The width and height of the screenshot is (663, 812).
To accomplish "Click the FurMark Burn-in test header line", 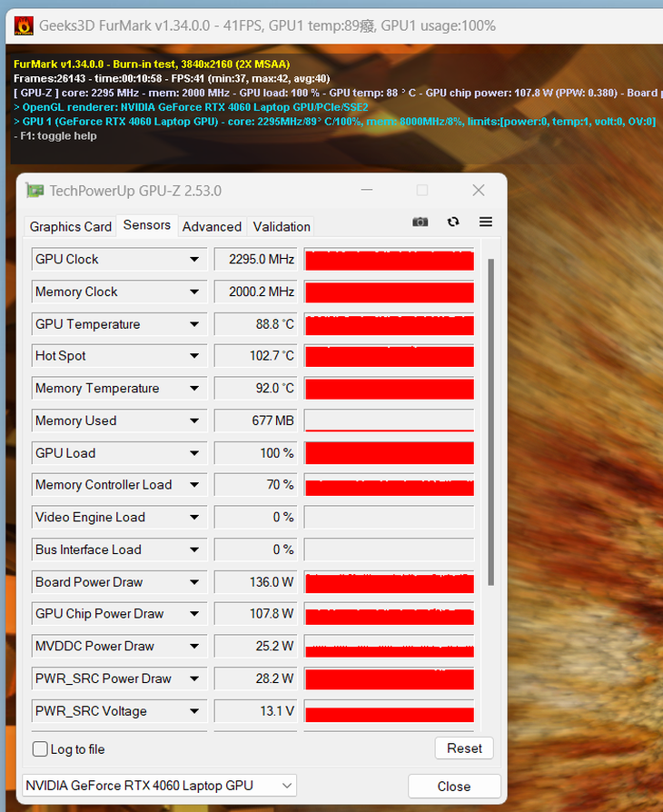I will 152,64.
